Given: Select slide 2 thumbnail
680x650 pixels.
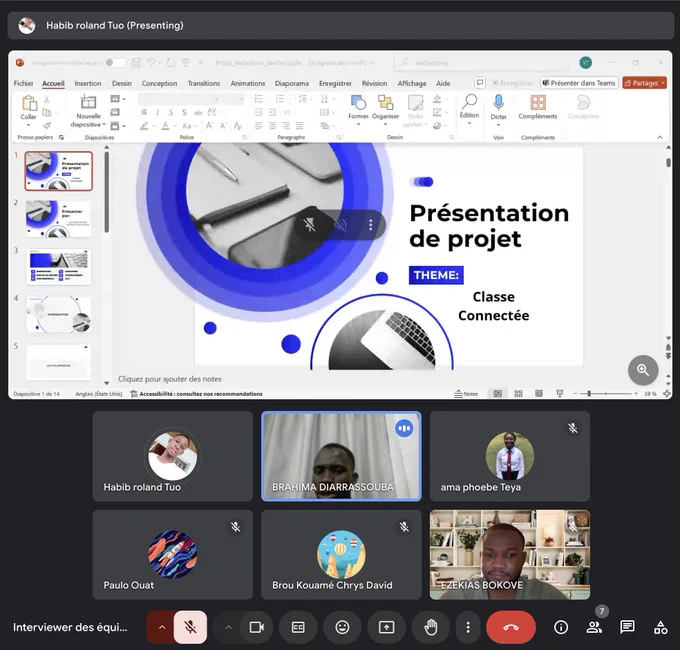Looking at the screenshot, I should tap(59, 219).
